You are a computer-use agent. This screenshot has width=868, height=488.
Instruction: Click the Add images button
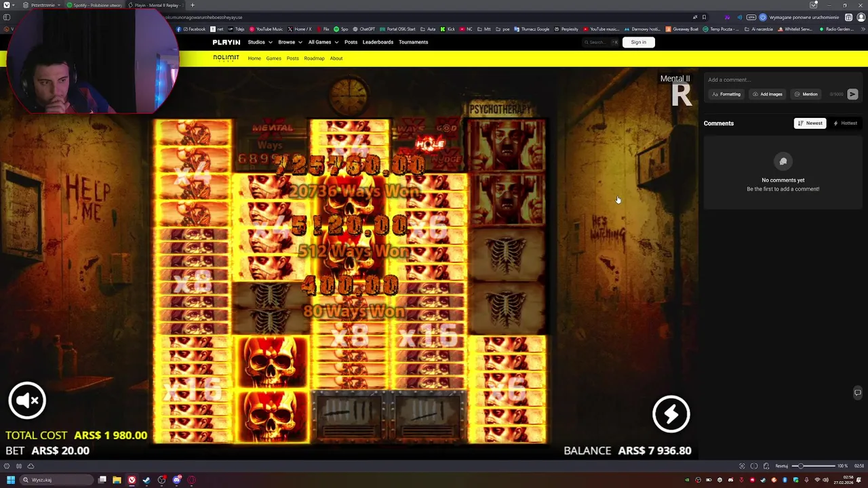(767, 94)
